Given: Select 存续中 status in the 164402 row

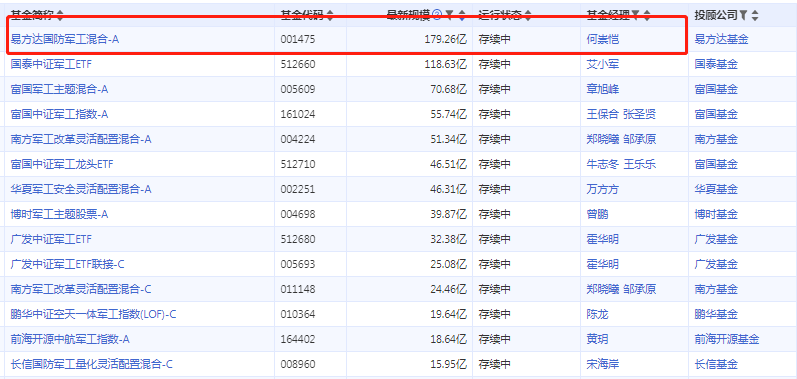Looking at the screenshot, I should point(494,339).
